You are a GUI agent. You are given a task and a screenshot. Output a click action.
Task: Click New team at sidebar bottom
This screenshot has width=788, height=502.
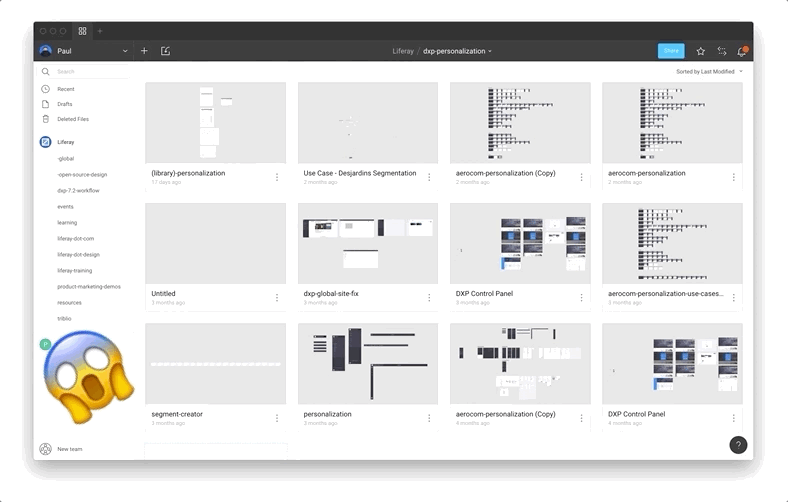coord(69,449)
